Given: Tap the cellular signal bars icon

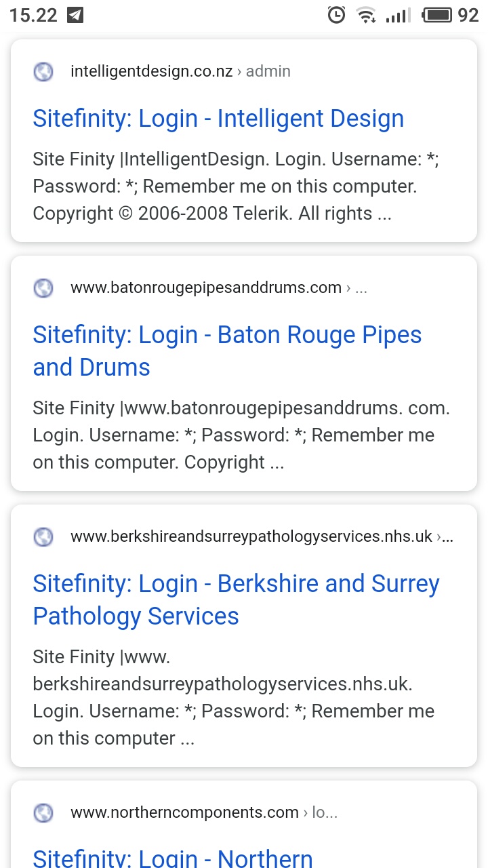Looking at the screenshot, I should click(x=399, y=16).
